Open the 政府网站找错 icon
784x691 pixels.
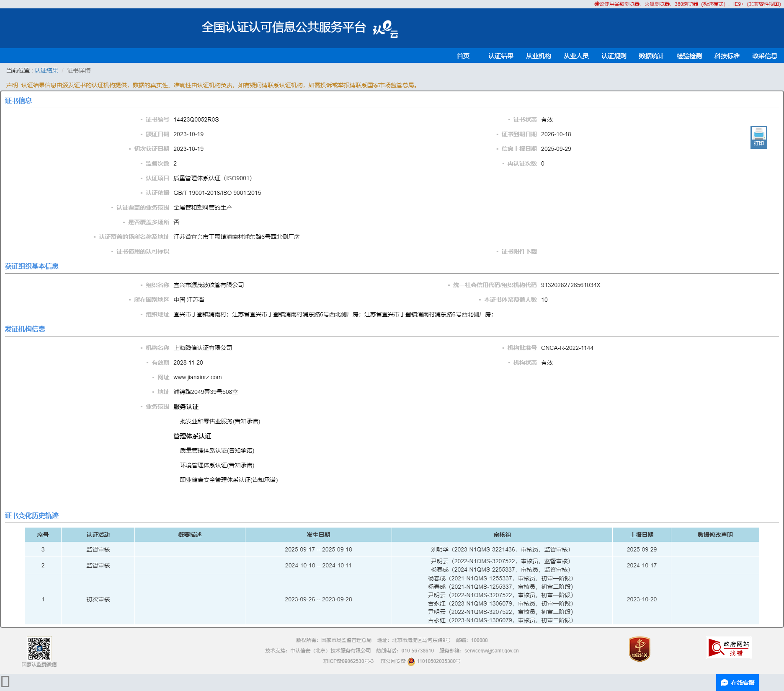[729, 648]
